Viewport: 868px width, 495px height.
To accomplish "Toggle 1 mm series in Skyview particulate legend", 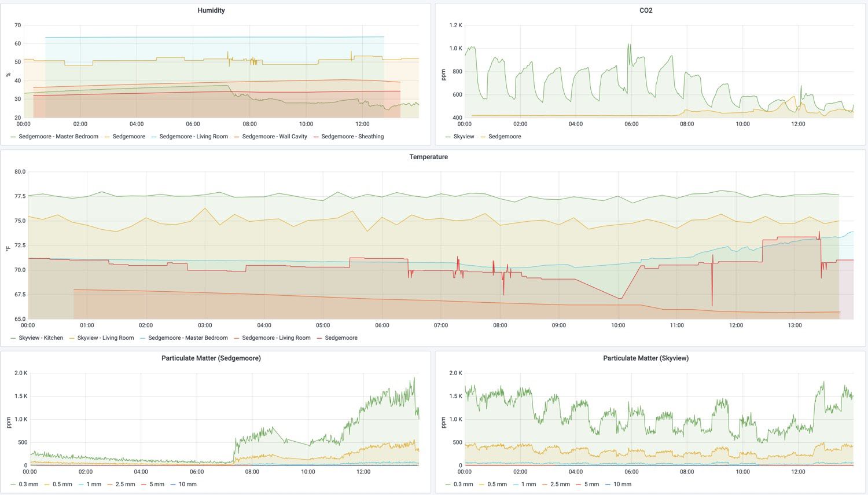I will (528, 485).
